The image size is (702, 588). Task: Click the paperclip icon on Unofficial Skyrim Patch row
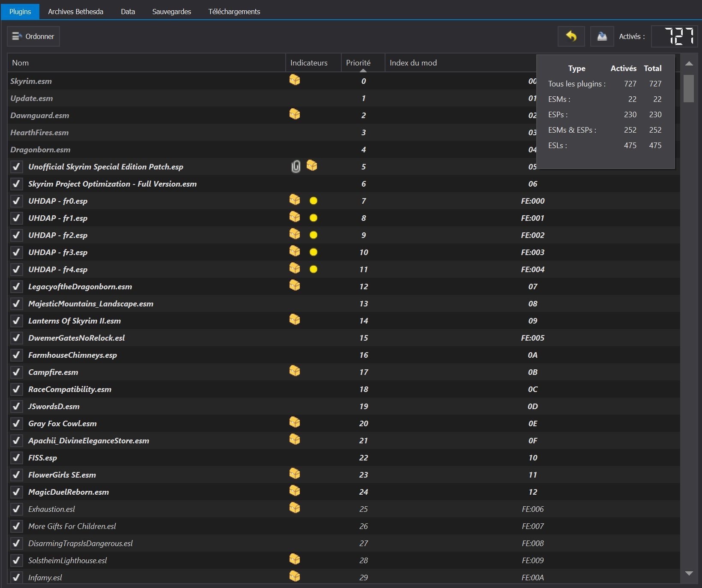point(296,166)
